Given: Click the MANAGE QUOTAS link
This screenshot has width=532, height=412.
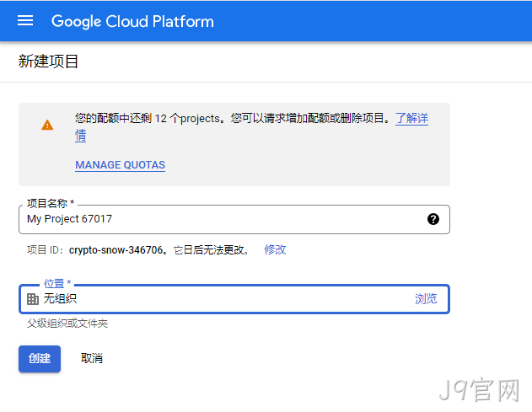Looking at the screenshot, I should coord(120,165).
